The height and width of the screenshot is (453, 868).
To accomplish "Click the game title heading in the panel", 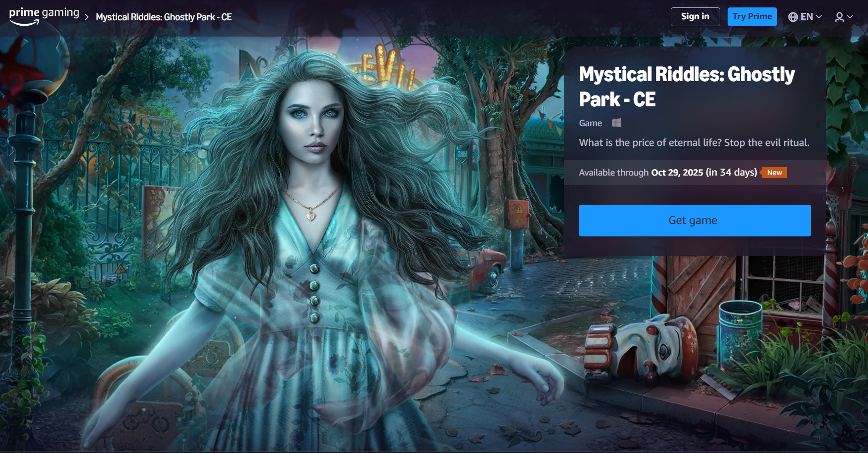I will tap(687, 87).
